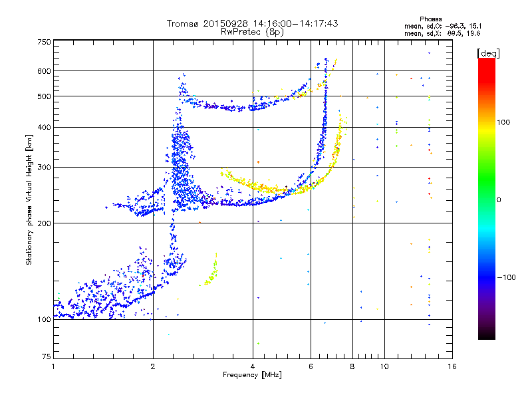Click the x-axis tick label '16'
The width and height of the screenshot is (532, 399).
tap(452, 366)
